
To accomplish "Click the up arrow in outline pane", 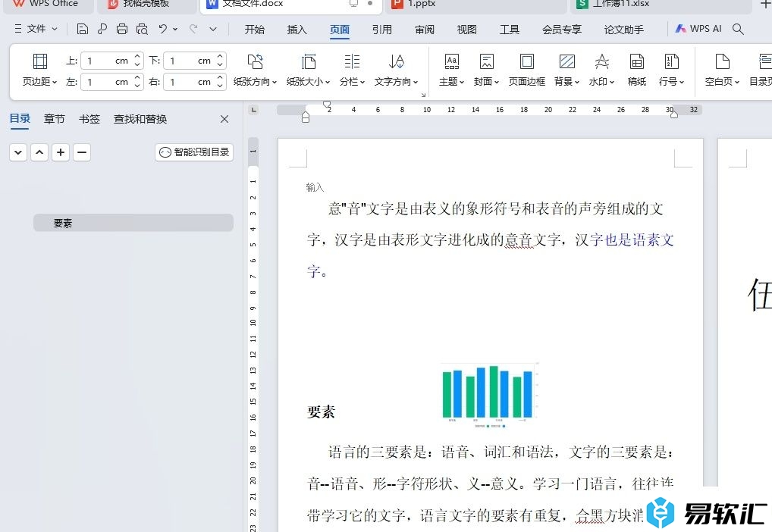I will tap(39, 152).
